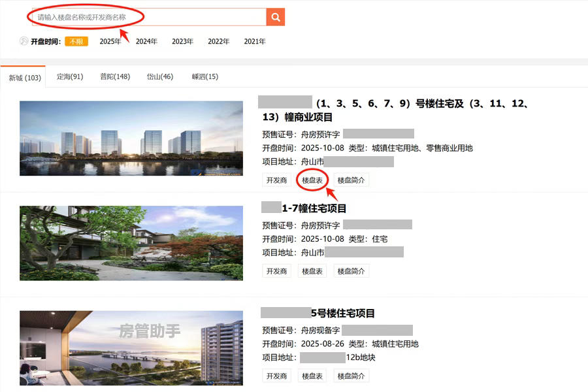Click 楼盘表 under the 1-7幢住宅项目 listing

click(x=312, y=270)
